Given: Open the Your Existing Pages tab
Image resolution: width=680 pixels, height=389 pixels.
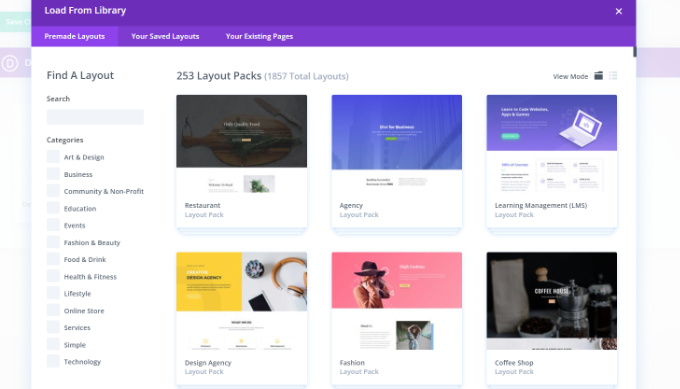Looking at the screenshot, I should 259,36.
